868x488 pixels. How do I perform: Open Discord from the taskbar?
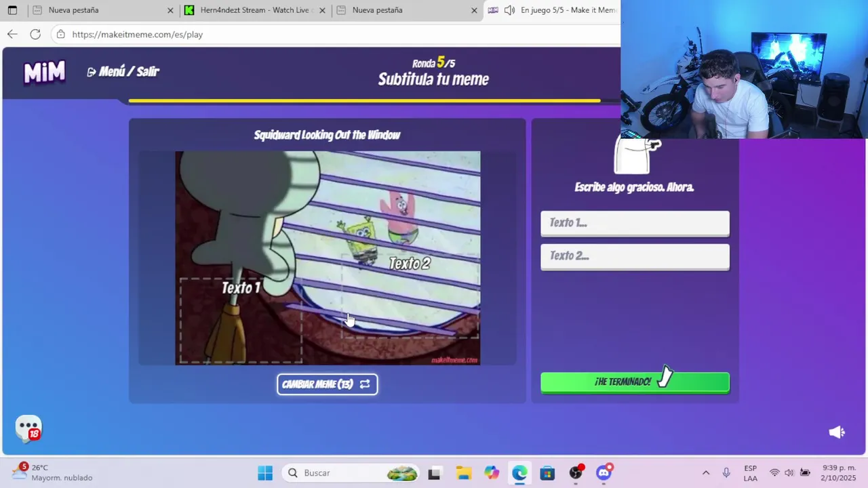(x=604, y=473)
